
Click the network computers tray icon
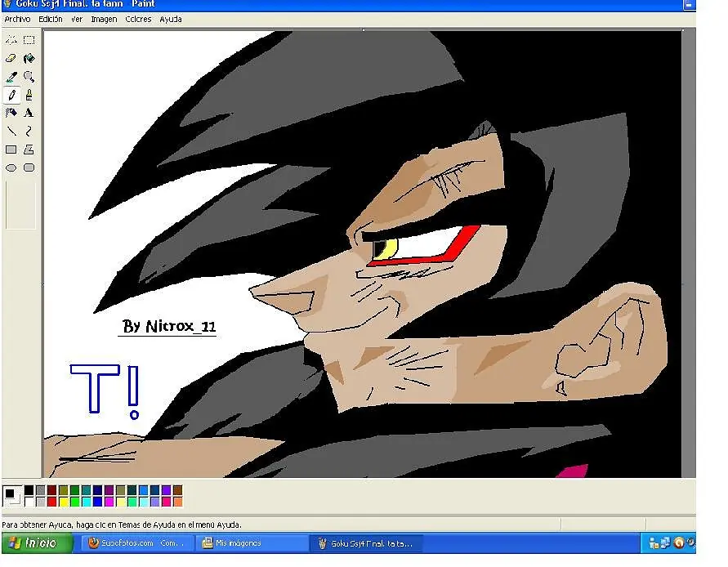[666, 542]
